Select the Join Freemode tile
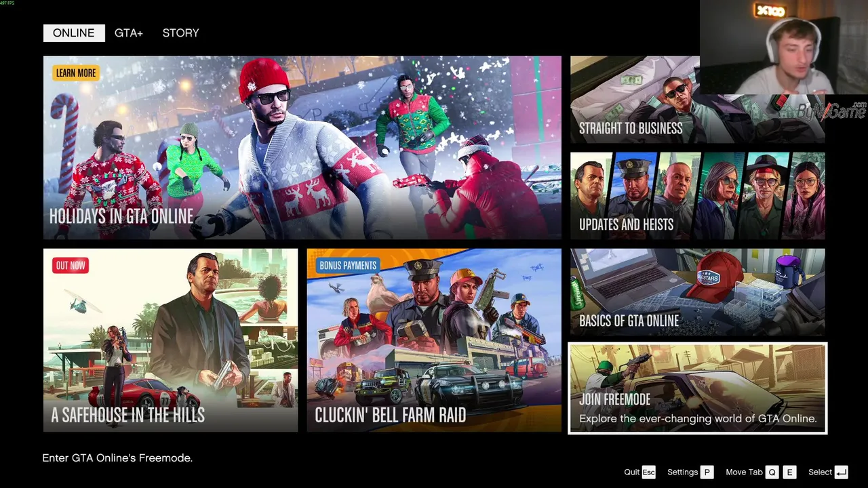The height and width of the screenshot is (488, 868). (698, 388)
